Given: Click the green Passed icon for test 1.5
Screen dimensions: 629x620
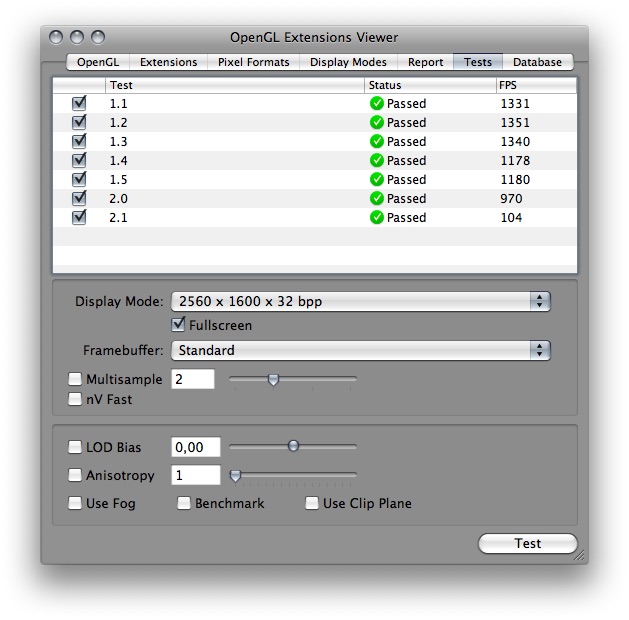Looking at the screenshot, I should (x=377, y=179).
